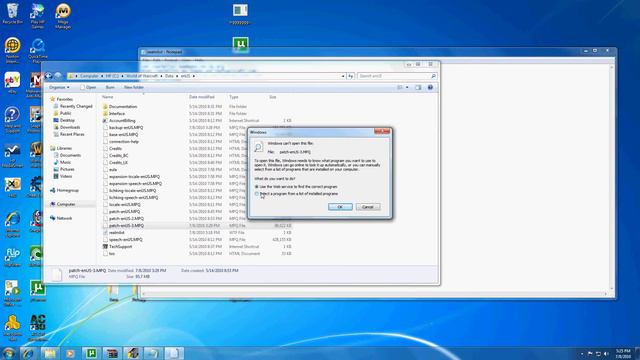The image size is (640, 360).
Task: Select "Use the Web service to find the correct program"
Action: tap(296, 187)
